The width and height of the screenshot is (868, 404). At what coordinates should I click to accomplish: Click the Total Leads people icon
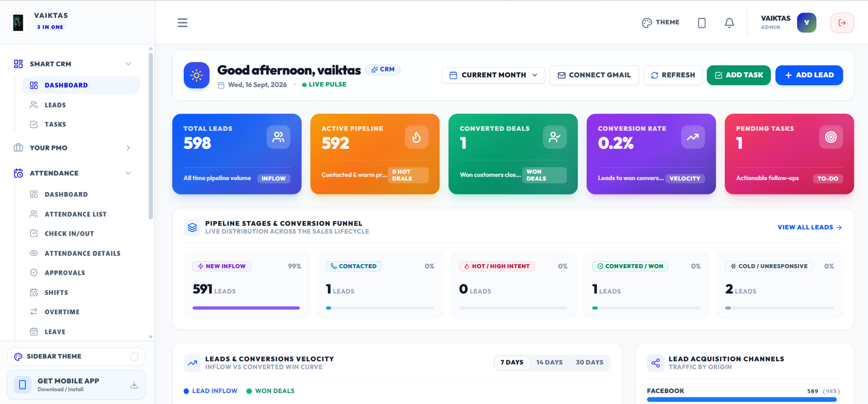pos(278,137)
